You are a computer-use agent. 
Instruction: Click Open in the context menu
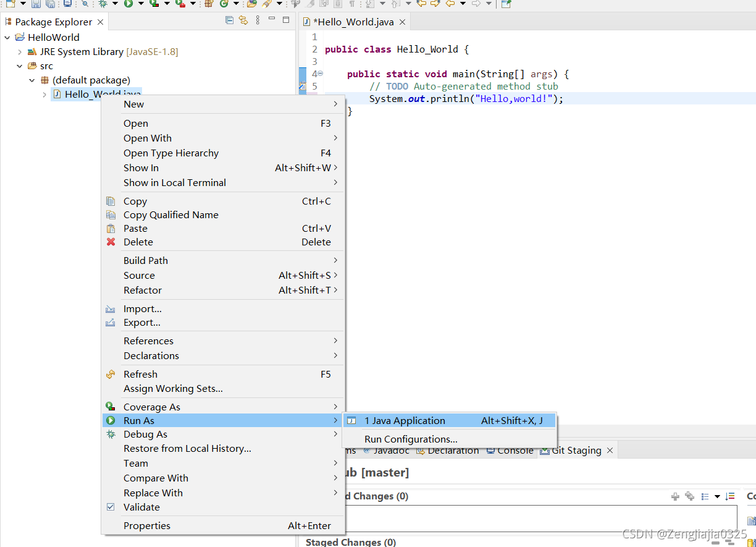click(x=223, y=124)
